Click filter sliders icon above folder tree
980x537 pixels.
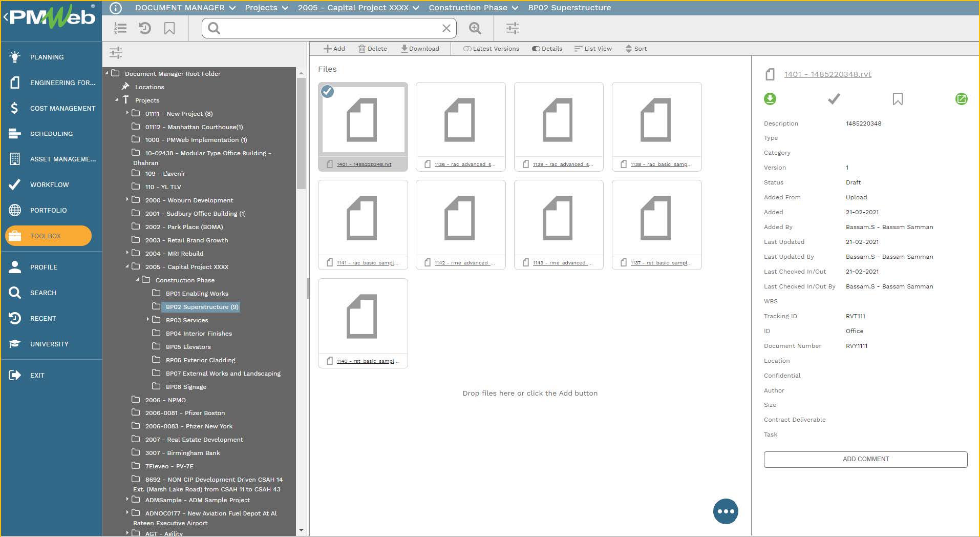tap(116, 53)
